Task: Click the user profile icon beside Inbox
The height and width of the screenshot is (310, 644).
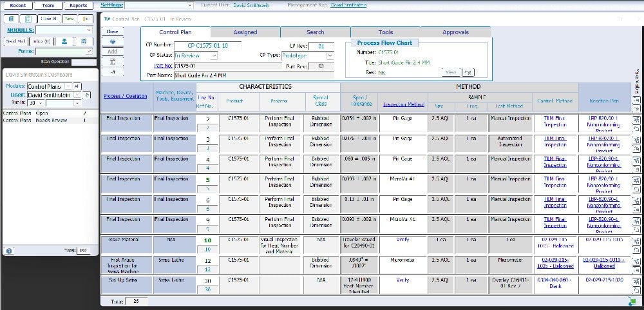Action: 64,41
